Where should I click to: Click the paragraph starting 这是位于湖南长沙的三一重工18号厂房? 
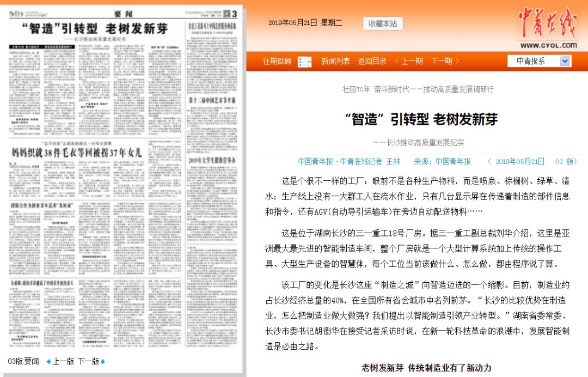coord(418,249)
